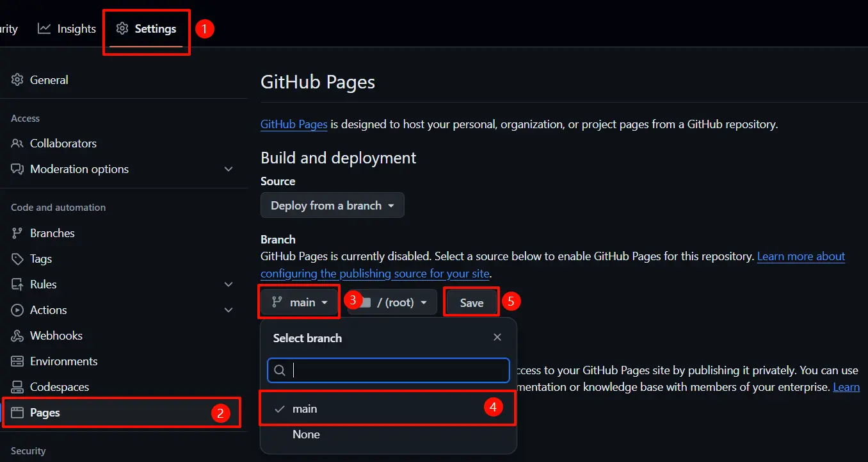Click the Code and automation header

tap(58, 208)
